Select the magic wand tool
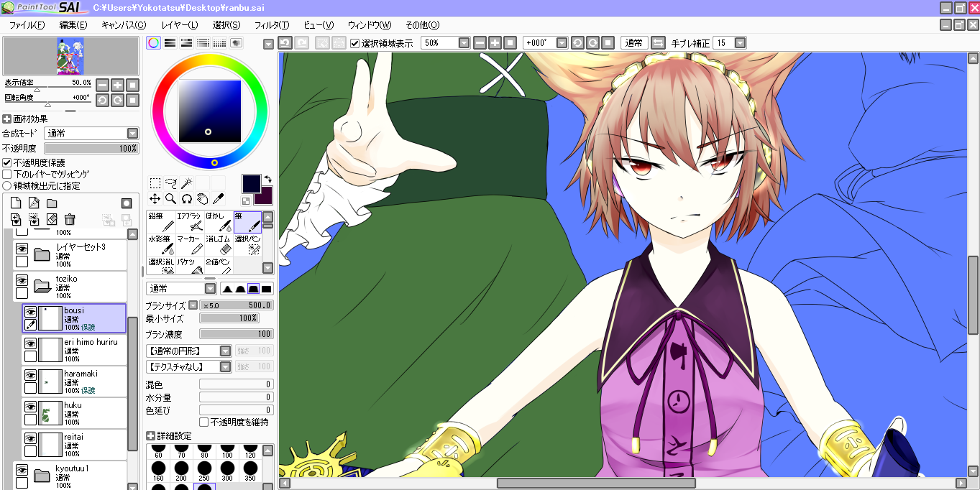 pyautogui.click(x=186, y=183)
